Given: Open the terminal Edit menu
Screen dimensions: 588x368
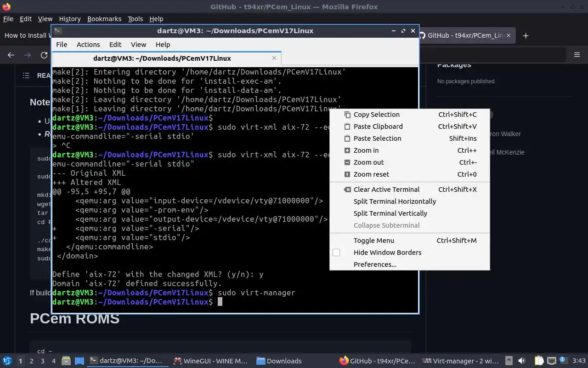Looking at the screenshot, I should (115, 45).
